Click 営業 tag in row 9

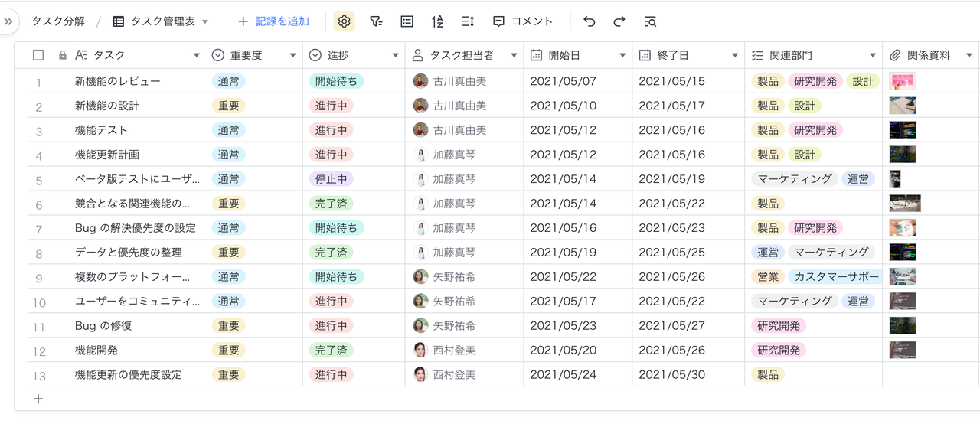tap(768, 277)
